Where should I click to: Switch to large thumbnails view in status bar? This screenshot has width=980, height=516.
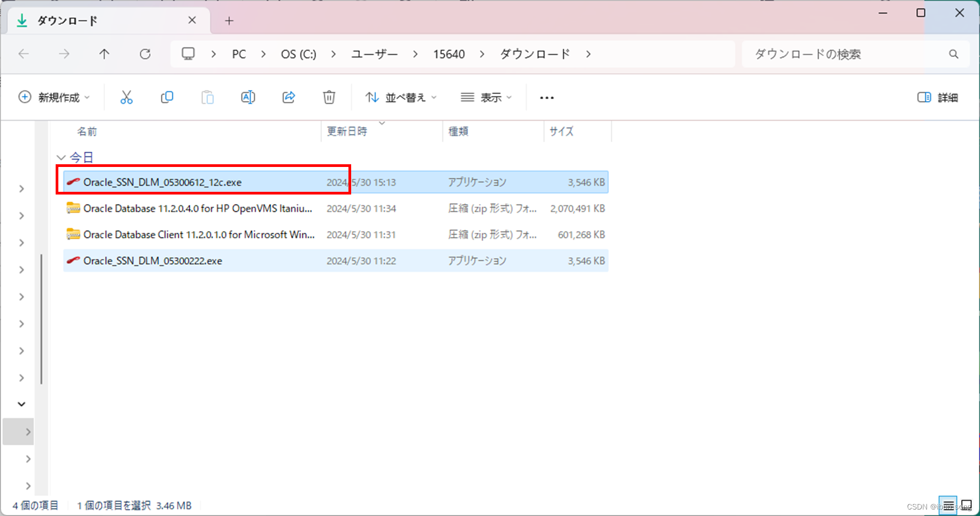(x=966, y=506)
